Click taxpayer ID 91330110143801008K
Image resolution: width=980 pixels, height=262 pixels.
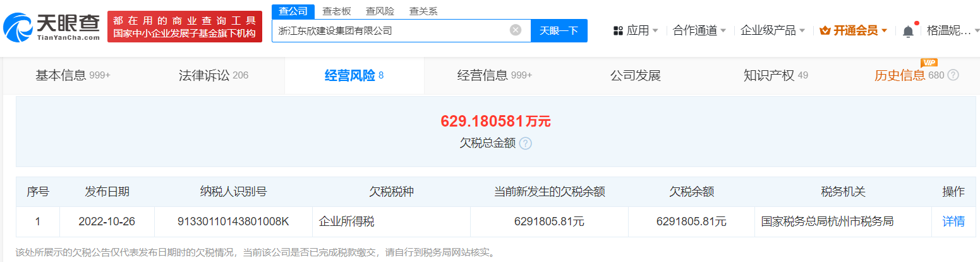click(233, 221)
